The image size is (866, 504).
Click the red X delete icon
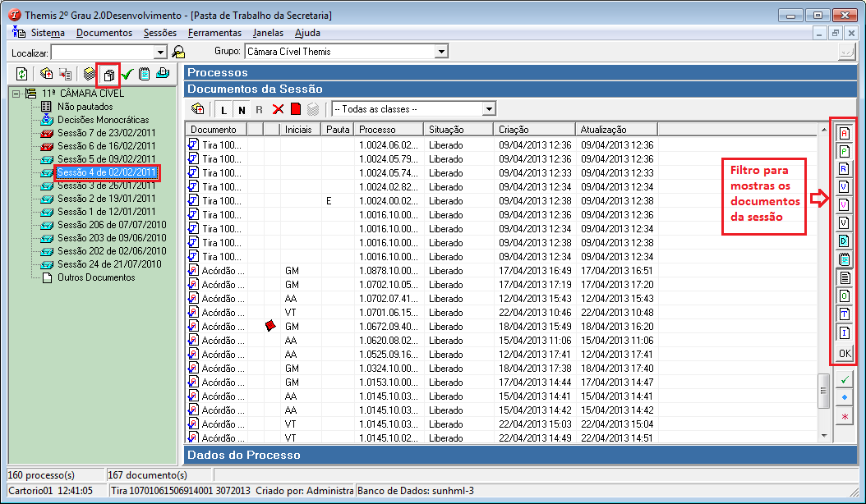[278, 109]
